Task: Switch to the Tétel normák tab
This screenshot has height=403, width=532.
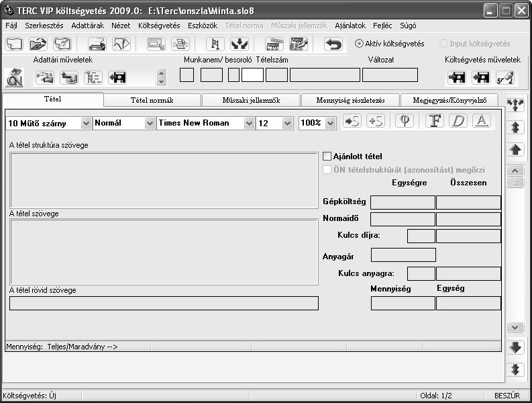Action: [x=152, y=100]
